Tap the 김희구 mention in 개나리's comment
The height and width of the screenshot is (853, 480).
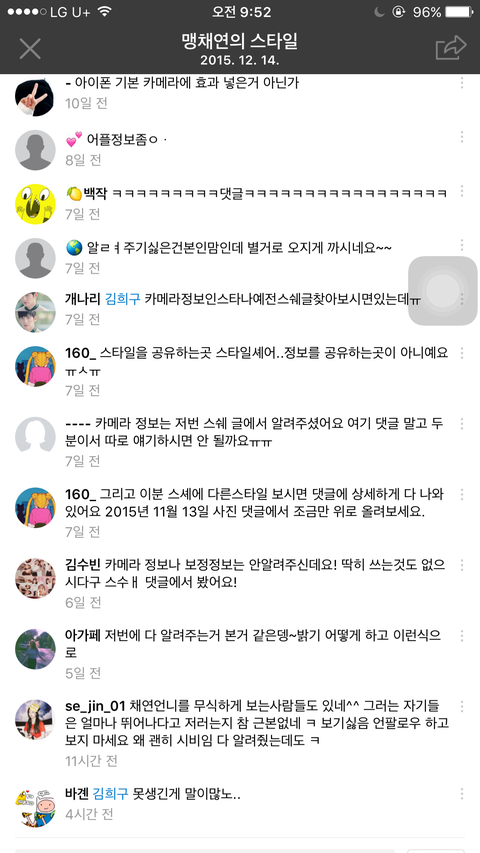[x=122, y=299]
